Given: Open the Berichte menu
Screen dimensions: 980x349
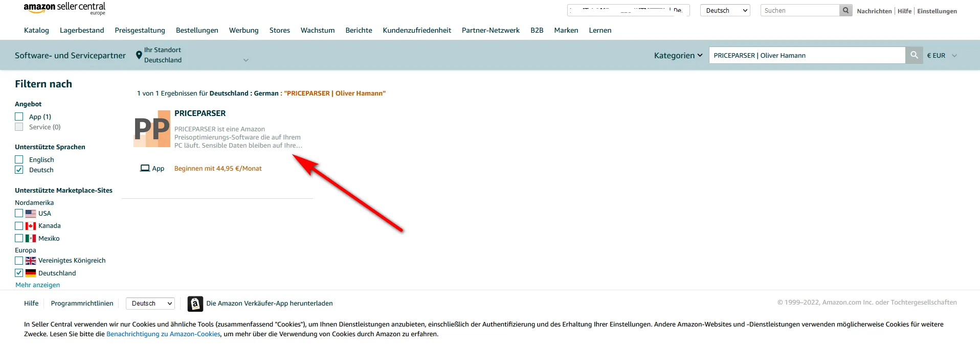Looking at the screenshot, I should coord(359,30).
